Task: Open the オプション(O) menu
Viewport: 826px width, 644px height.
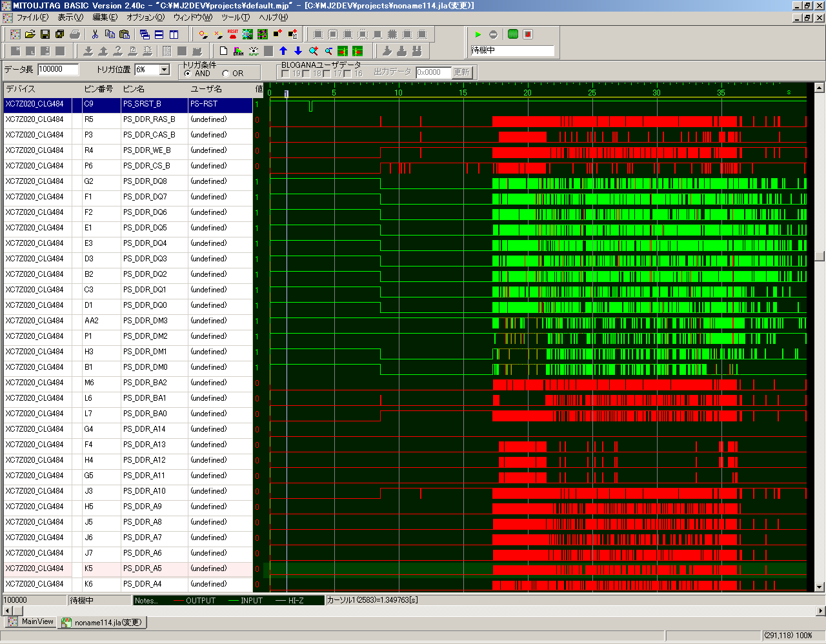Action: point(145,17)
